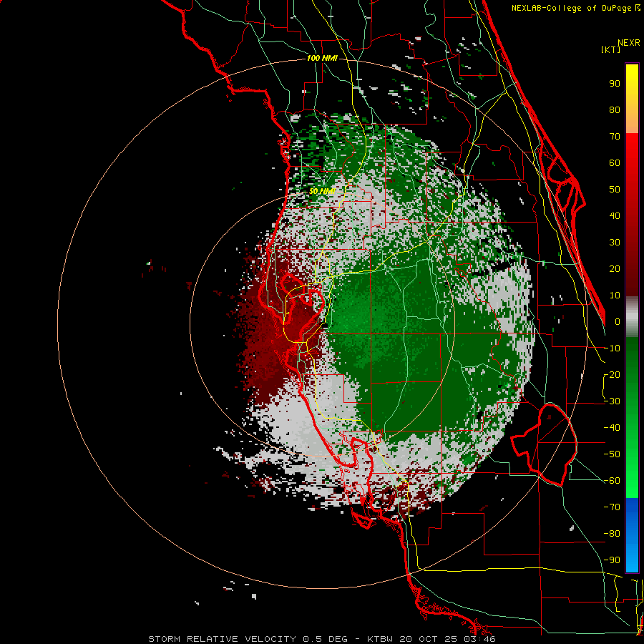Image resolution: width=644 pixels, height=644 pixels.
Task: Click the NEXR label above the color scale
Action: pos(629,43)
